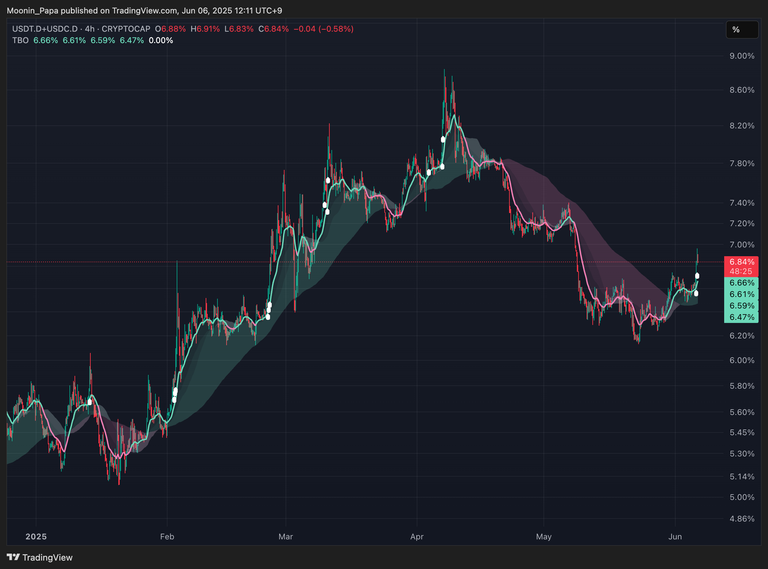Screen dimensions: 768x569
Task: Click the 8.60% price axis tick
Action: pos(742,90)
